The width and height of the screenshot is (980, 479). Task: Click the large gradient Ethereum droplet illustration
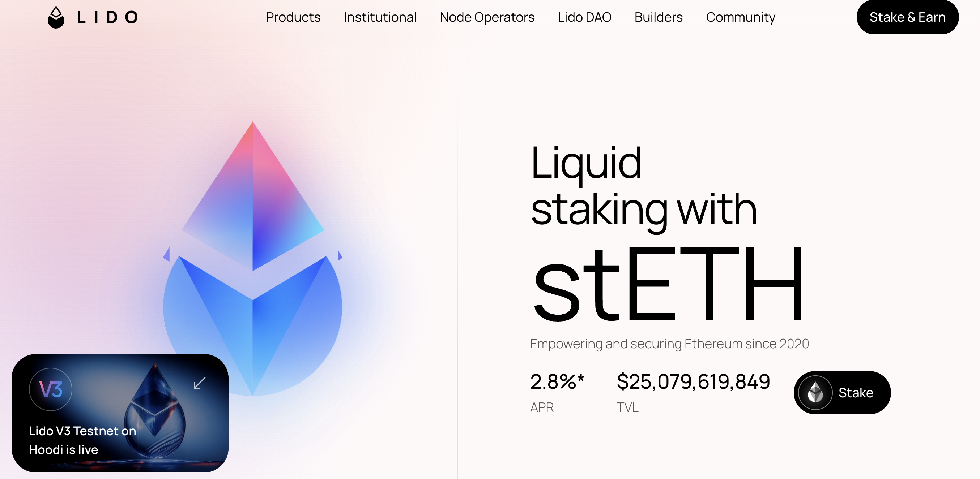253,259
